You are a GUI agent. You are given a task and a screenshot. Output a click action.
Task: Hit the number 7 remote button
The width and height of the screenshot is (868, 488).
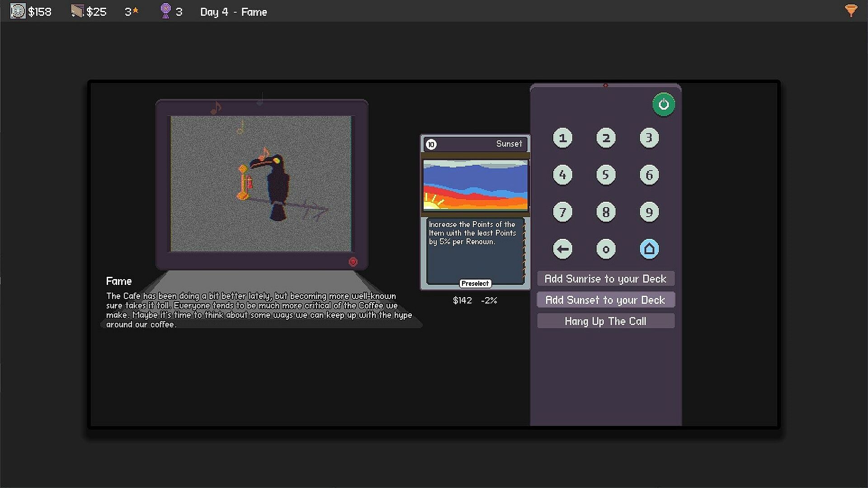pyautogui.click(x=562, y=212)
